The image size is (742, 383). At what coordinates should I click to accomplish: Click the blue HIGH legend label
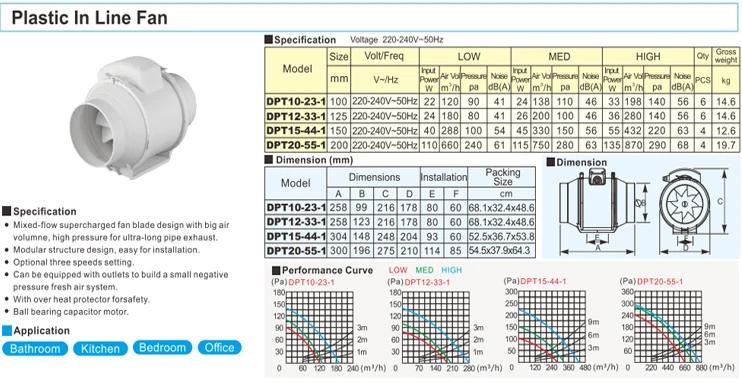(451, 270)
